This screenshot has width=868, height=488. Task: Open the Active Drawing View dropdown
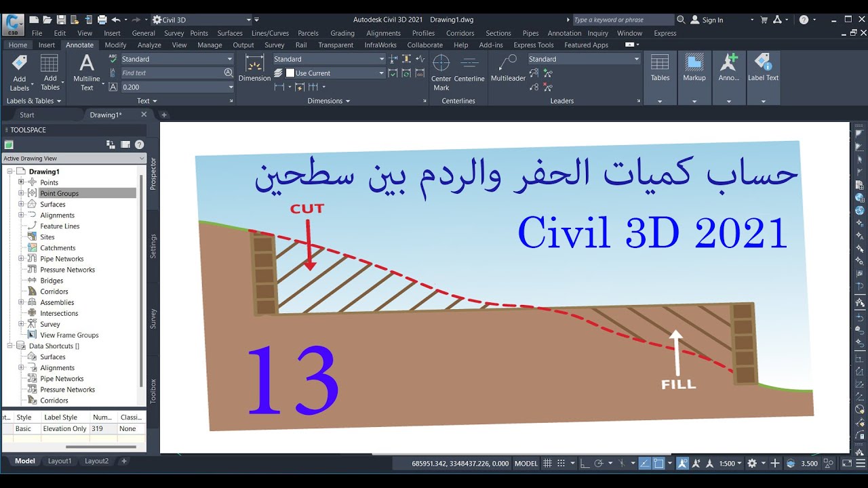74,158
